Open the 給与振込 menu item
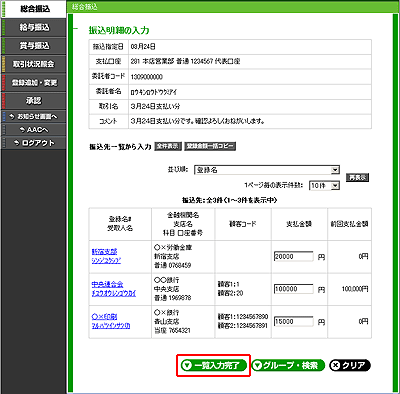This screenshot has height=394, width=400. [x=34, y=27]
